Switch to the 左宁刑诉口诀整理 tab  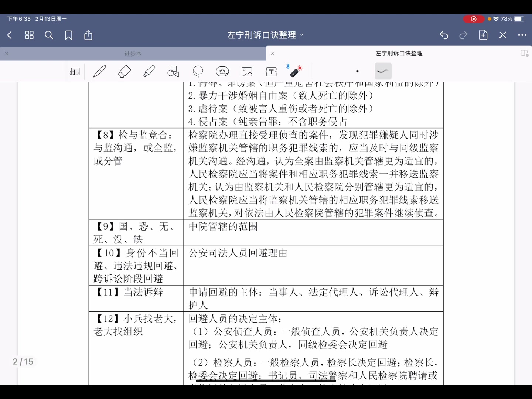click(399, 53)
